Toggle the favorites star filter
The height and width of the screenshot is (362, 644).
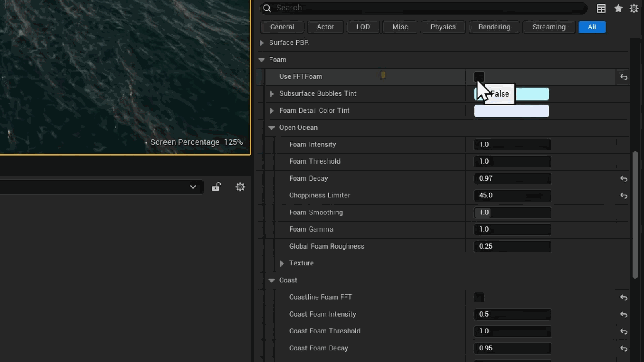click(x=618, y=8)
